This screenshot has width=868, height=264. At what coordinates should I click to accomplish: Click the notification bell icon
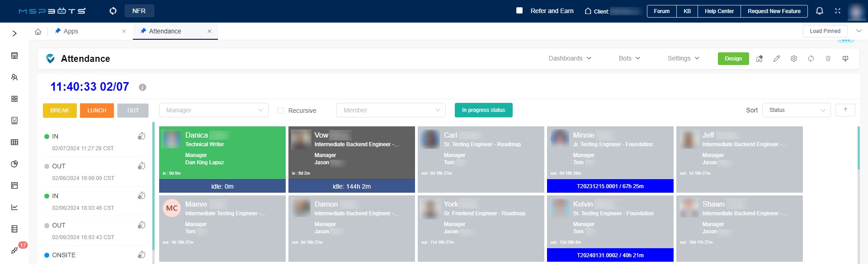click(x=819, y=11)
